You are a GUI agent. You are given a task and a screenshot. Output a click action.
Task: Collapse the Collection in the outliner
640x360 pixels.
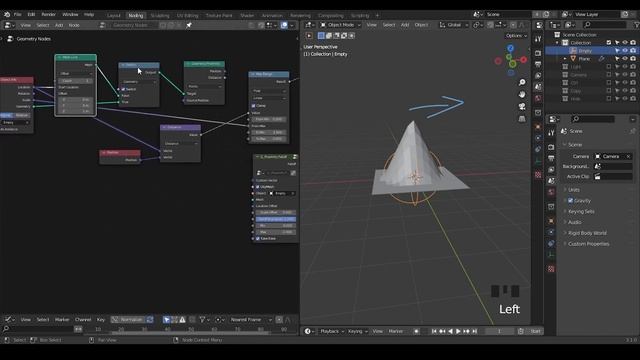click(x=557, y=43)
